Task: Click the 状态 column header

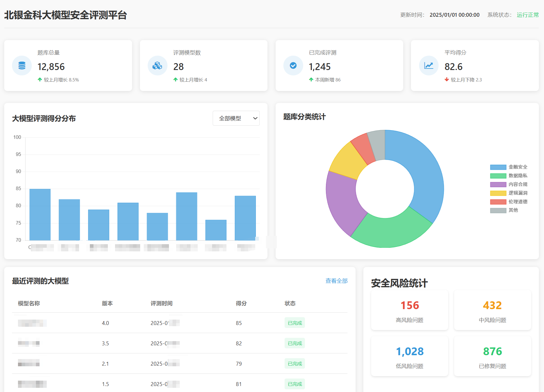Action: 290,303
